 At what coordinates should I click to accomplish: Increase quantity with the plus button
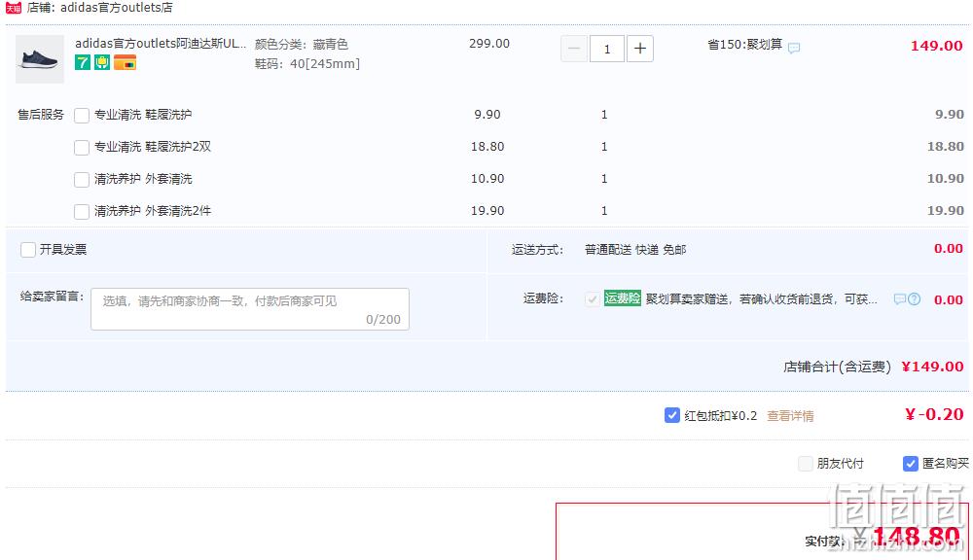click(x=640, y=49)
